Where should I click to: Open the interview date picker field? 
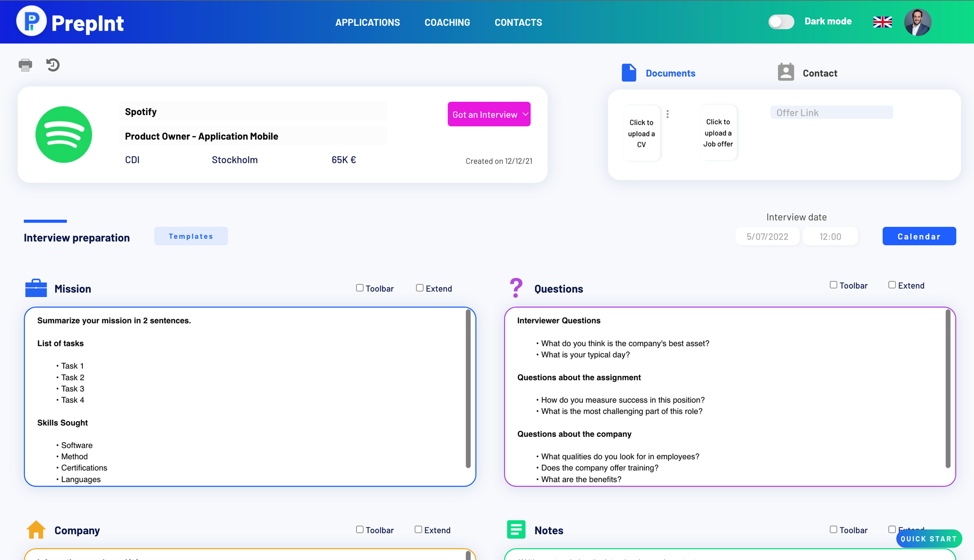click(x=768, y=237)
